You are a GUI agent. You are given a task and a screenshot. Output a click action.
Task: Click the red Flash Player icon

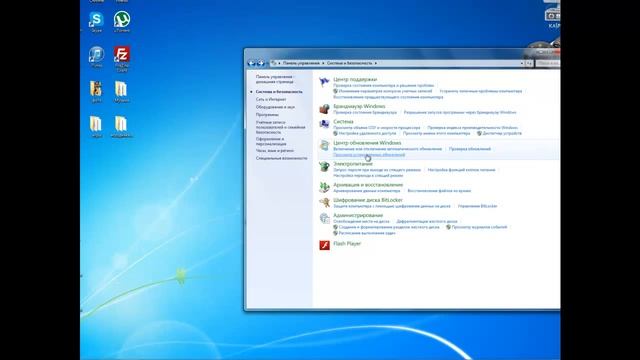click(x=324, y=245)
